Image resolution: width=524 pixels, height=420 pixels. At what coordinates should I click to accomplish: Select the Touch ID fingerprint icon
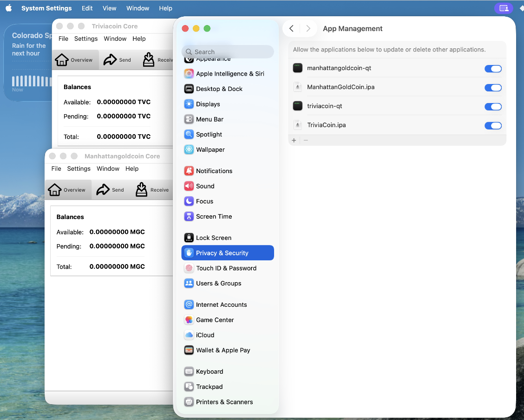pyautogui.click(x=189, y=268)
